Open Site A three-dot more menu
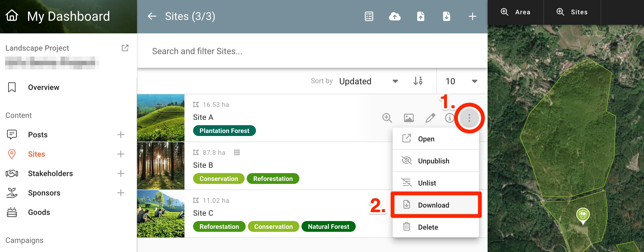This screenshot has width=644, height=252. (469, 118)
